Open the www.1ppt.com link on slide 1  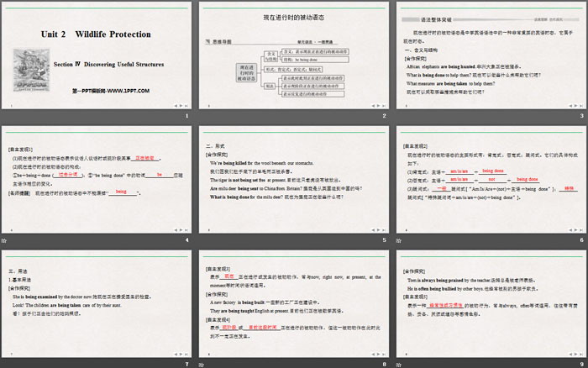click(x=97, y=90)
